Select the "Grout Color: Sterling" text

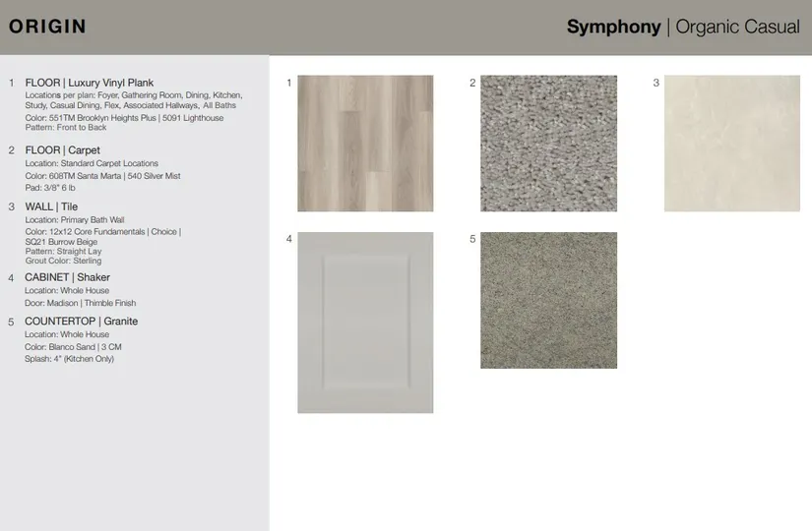pyautogui.click(x=63, y=262)
